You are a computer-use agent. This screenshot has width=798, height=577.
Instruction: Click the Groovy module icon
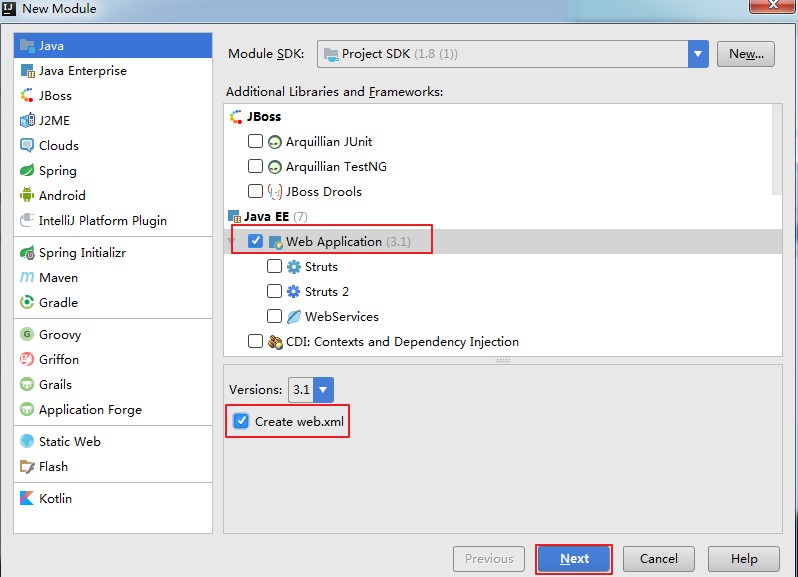27,335
